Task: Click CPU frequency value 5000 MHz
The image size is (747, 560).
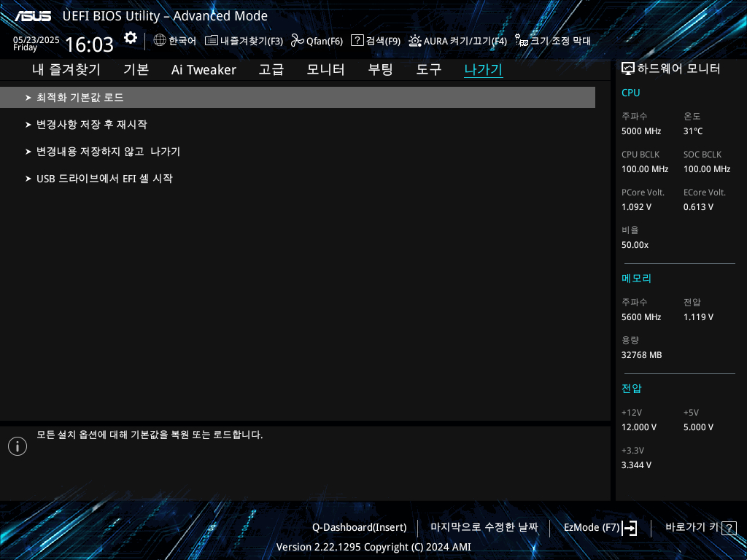Action: 641,131
